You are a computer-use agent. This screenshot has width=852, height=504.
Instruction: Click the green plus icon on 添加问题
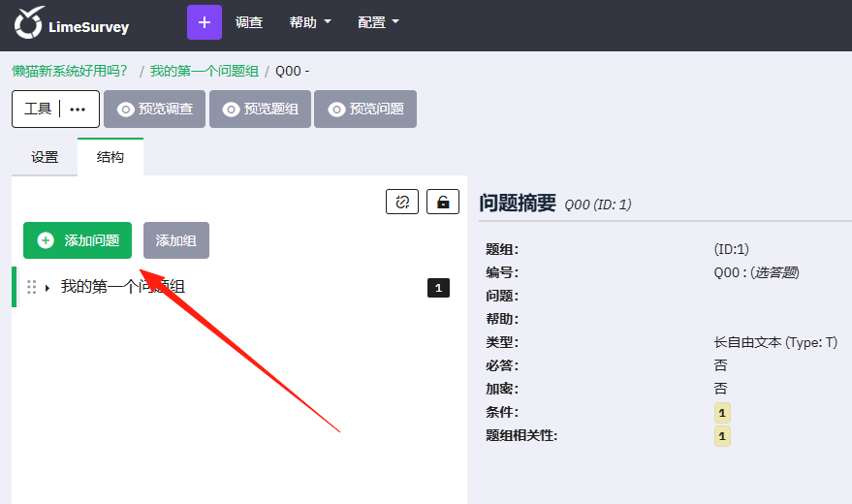tap(46, 240)
